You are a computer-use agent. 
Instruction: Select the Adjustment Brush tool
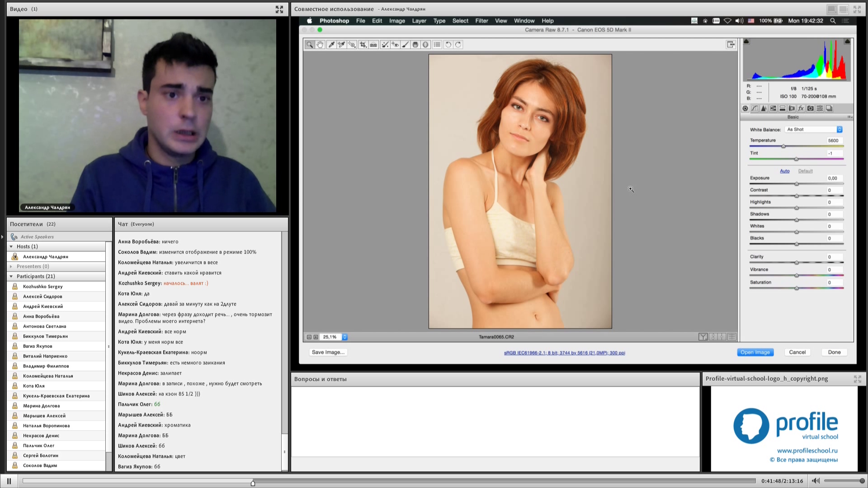(405, 45)
